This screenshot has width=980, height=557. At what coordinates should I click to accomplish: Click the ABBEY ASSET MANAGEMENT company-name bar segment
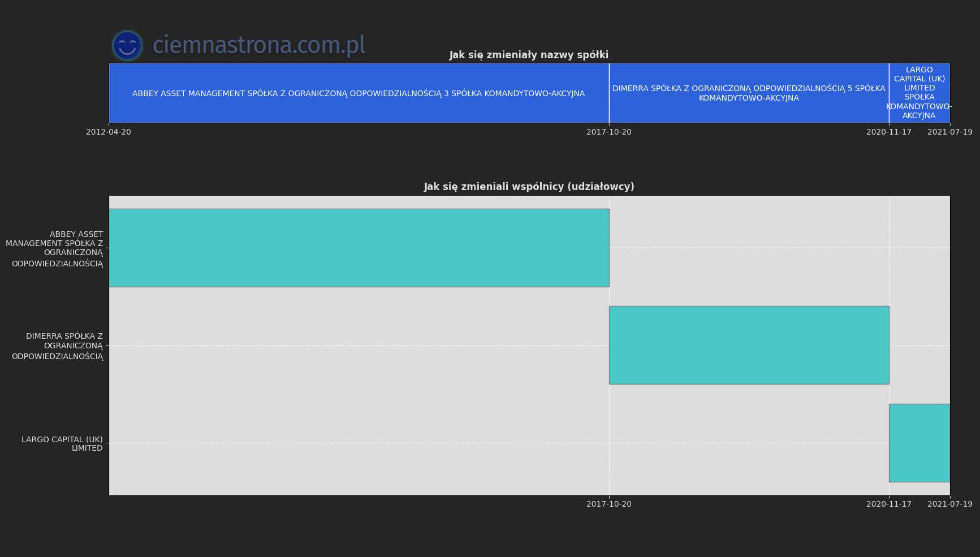[x=359, y=93]
